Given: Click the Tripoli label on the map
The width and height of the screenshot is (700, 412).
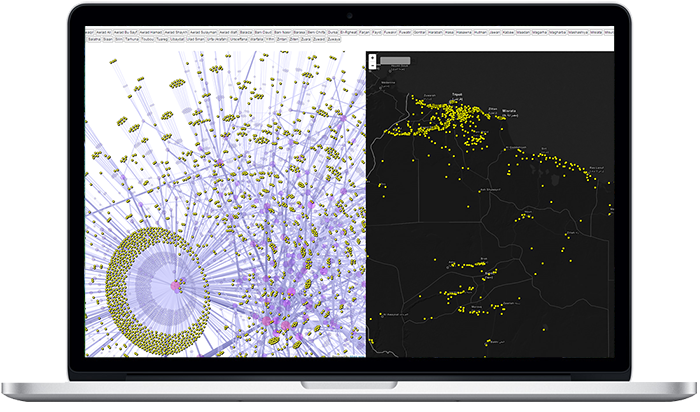Looking at the screenshot, I should (457, 95).
